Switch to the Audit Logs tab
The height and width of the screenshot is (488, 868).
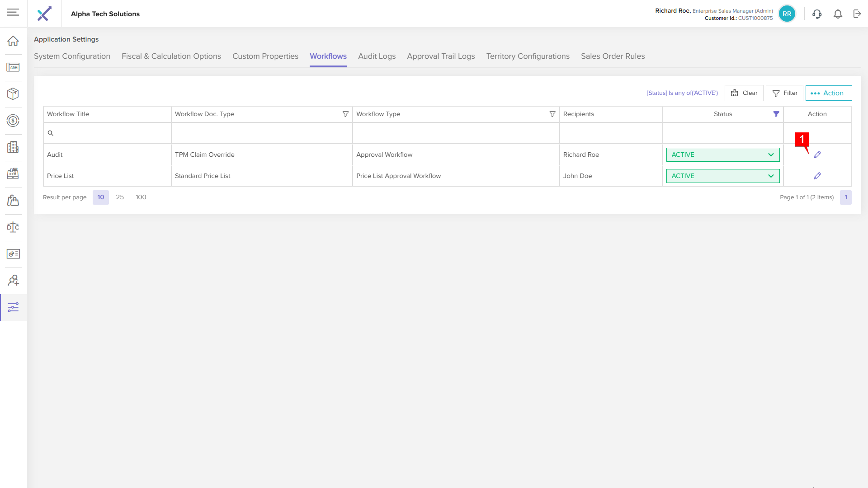tap(377, 56)
